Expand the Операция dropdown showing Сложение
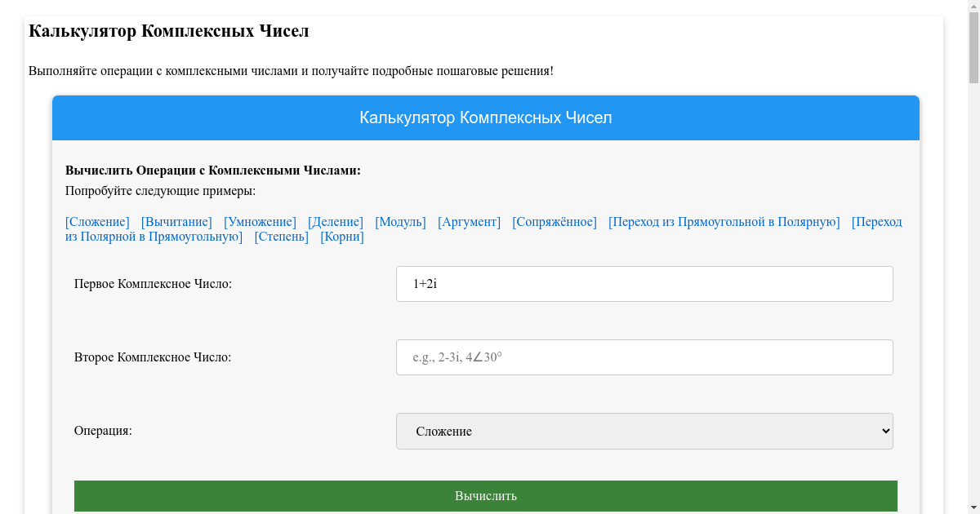 click(644, 431)
